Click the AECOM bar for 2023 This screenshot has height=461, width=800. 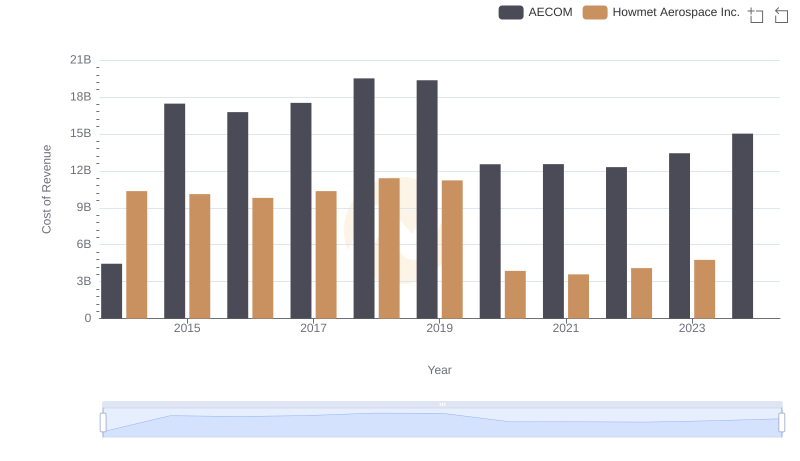click(x=680, y=236)
